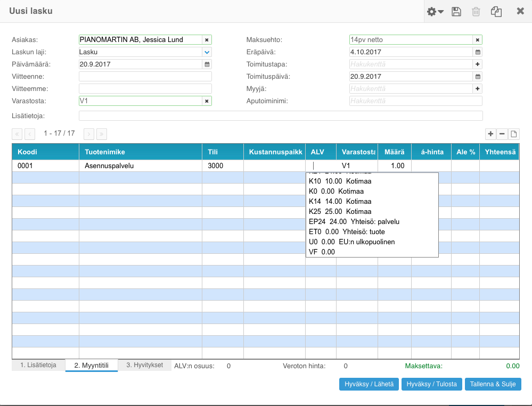
Task: Click the Varastosta column header
Action: point(357,152)
